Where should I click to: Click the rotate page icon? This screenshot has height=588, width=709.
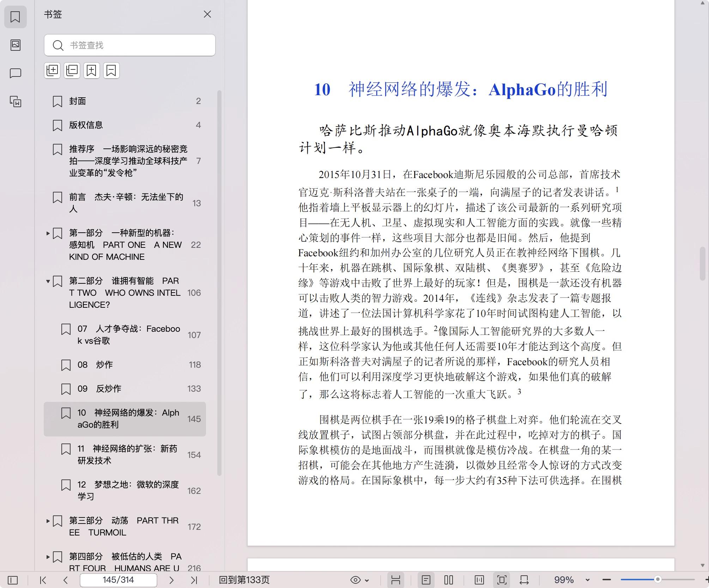point(524,580)
